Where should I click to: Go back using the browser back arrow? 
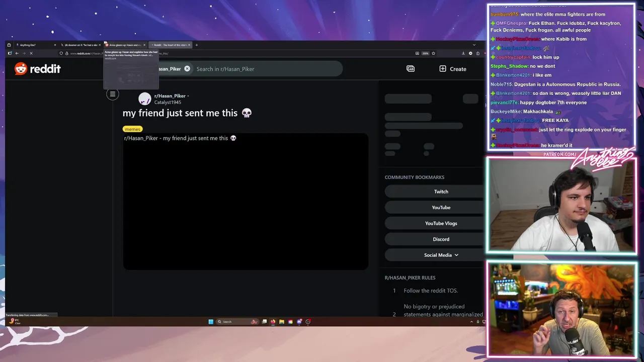17,53
